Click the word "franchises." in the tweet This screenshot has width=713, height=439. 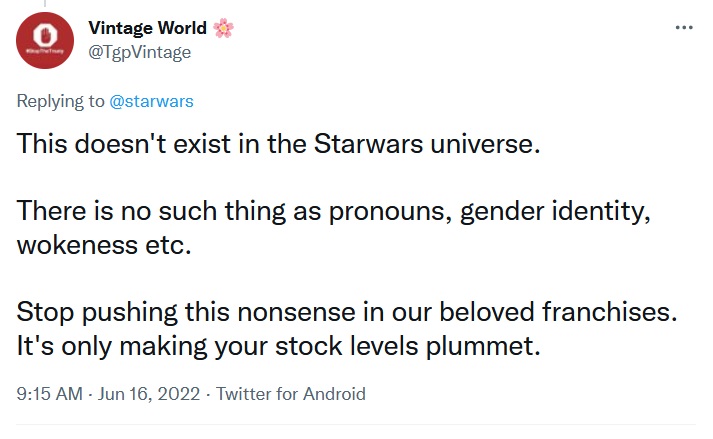click(610, 312)
